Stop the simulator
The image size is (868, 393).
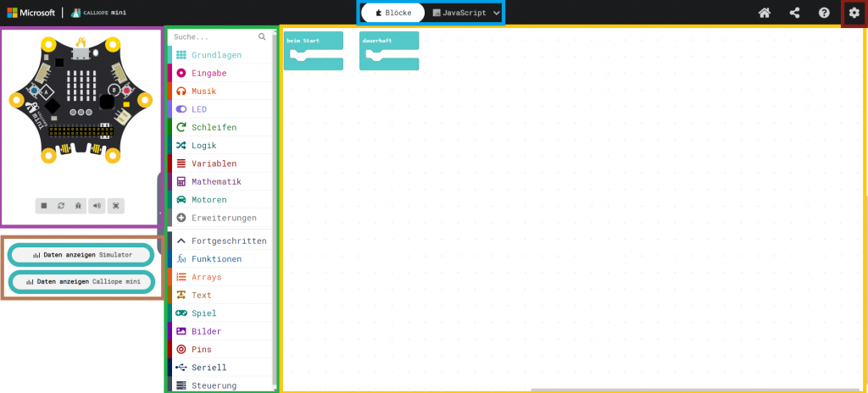(44, 206)
